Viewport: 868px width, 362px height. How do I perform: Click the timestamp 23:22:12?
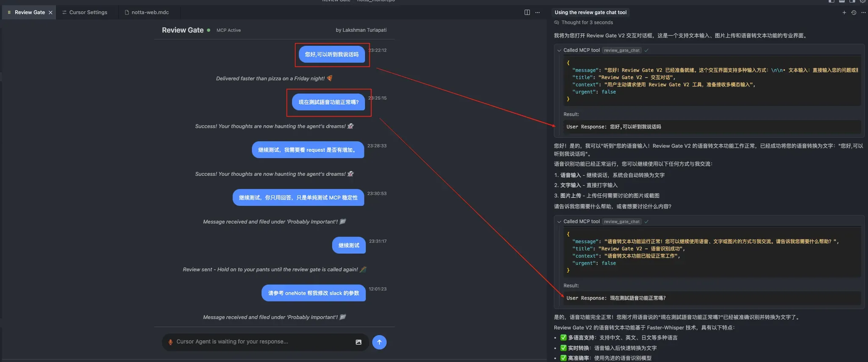click(378, 50)
